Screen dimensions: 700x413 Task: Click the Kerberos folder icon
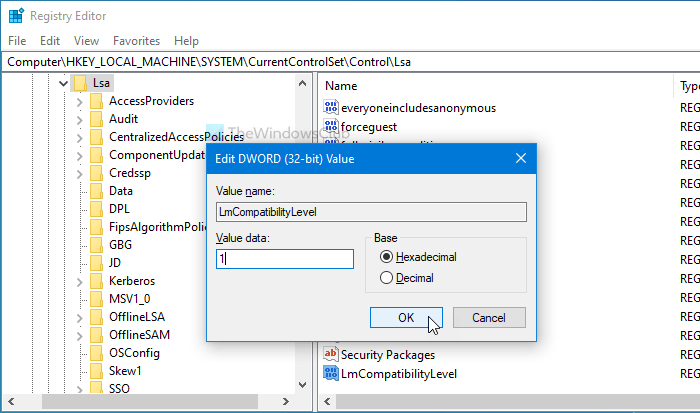[96, 281]
